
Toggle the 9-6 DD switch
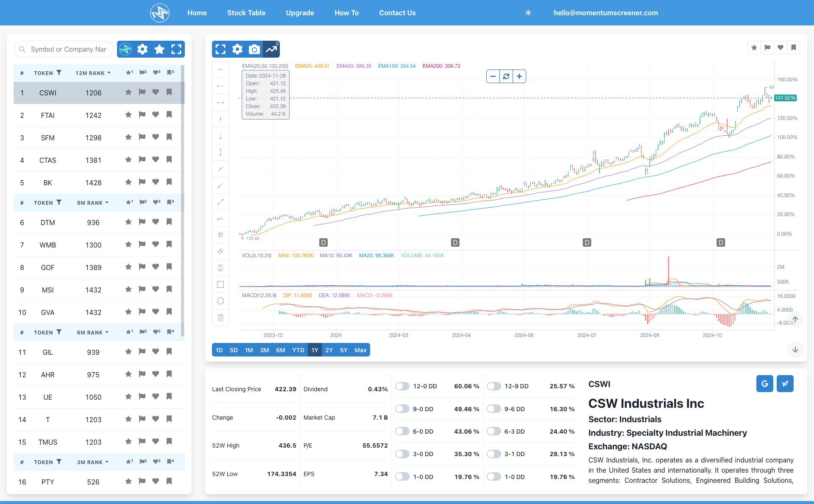click(494, 409)
